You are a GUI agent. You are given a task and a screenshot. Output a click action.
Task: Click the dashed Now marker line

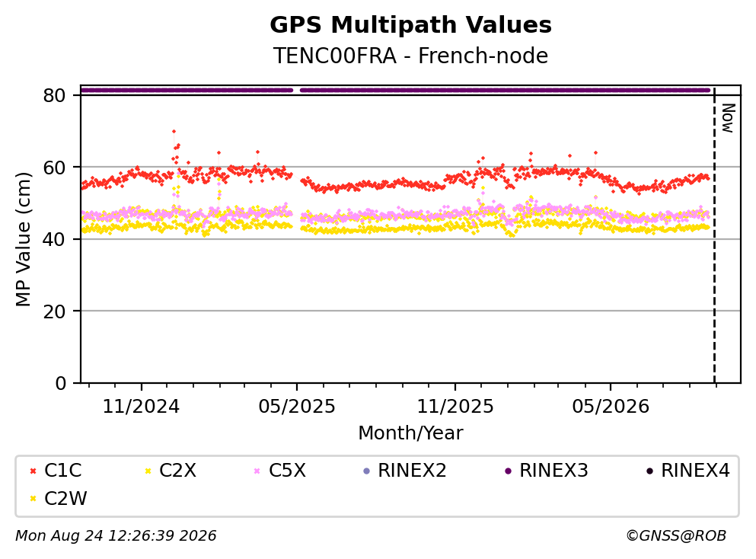pyautogui.click(x=714, y=235)
